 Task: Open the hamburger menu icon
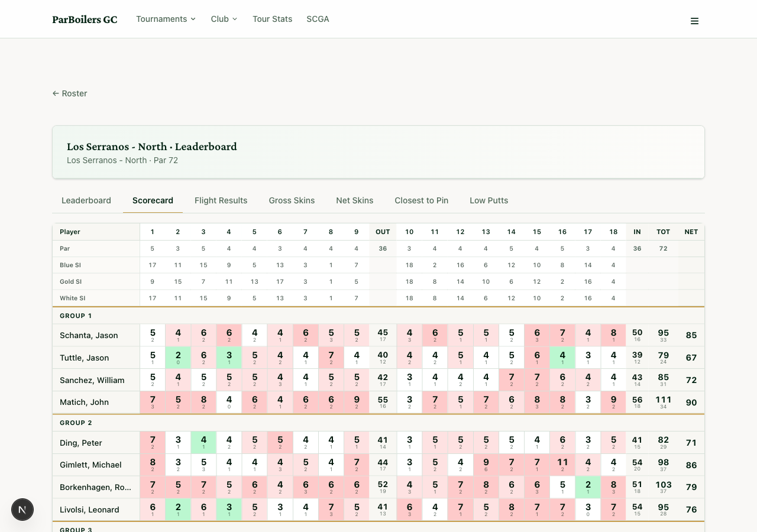[x=694, y=21]
